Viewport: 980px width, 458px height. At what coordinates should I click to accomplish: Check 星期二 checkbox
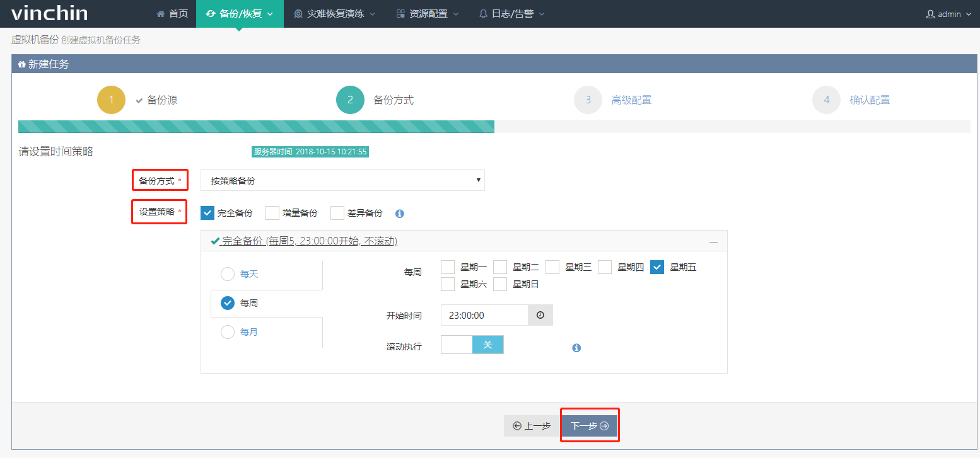tap(500, 267)
